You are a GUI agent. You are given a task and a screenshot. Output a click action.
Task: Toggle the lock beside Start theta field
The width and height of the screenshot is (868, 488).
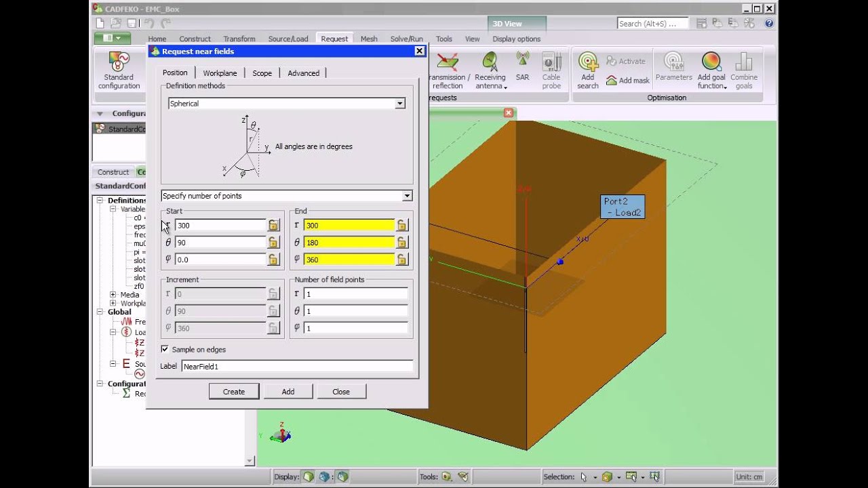tap(273, 242)
